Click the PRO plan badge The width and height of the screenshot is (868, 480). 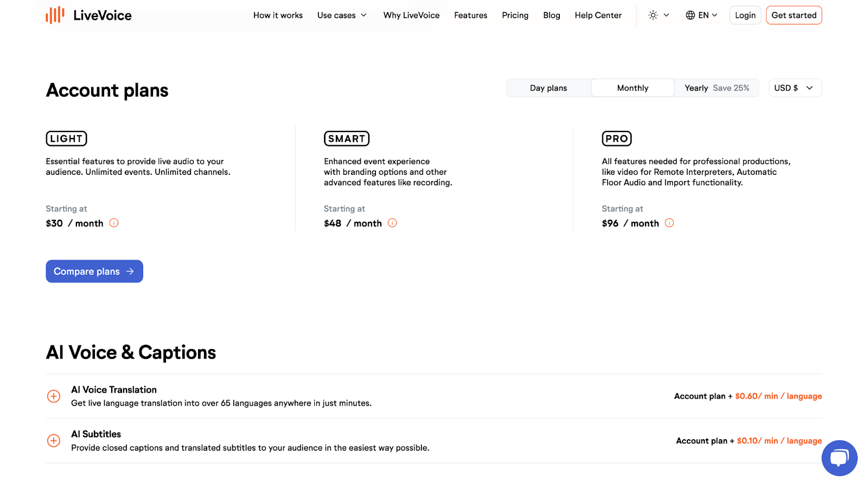617,138
